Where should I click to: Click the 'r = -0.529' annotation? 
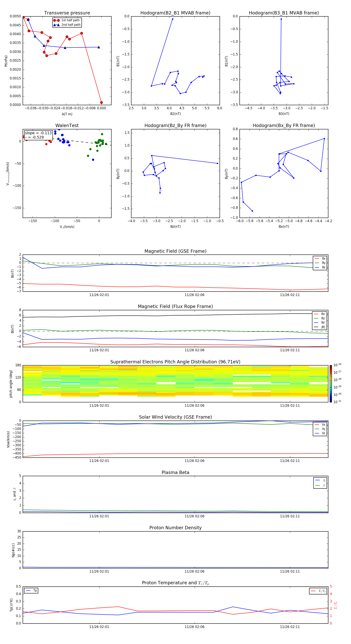pos(35,137)
